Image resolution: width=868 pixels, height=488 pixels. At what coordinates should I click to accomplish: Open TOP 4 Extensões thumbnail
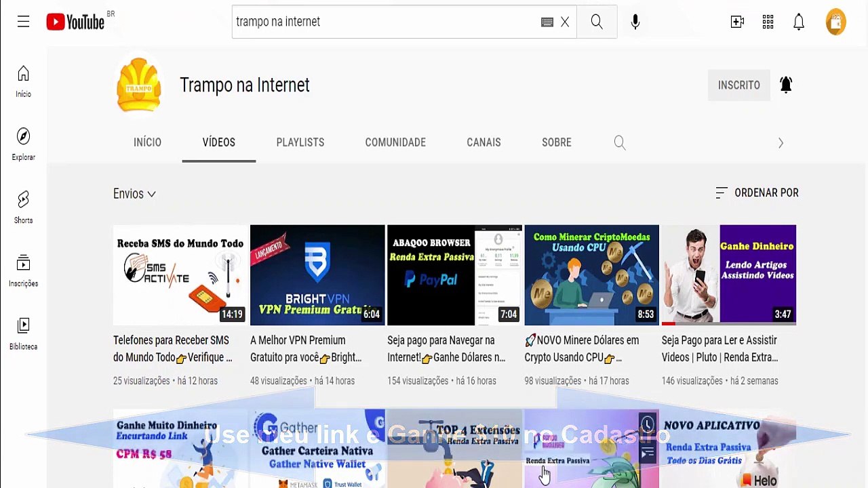[454, 449]
